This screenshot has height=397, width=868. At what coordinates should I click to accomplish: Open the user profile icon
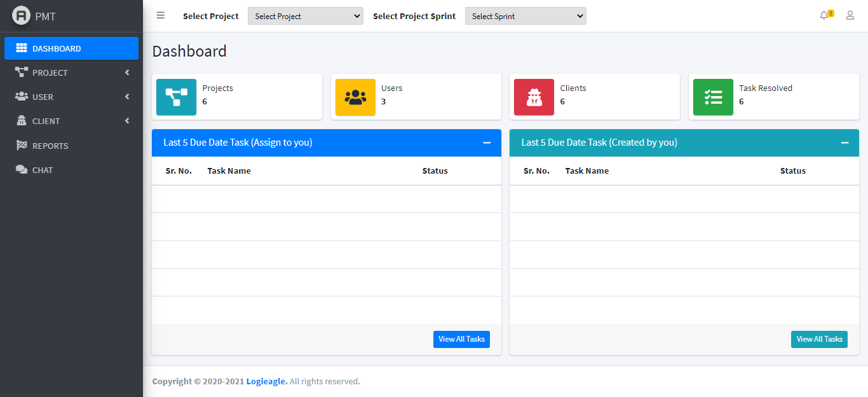point(850,16)
